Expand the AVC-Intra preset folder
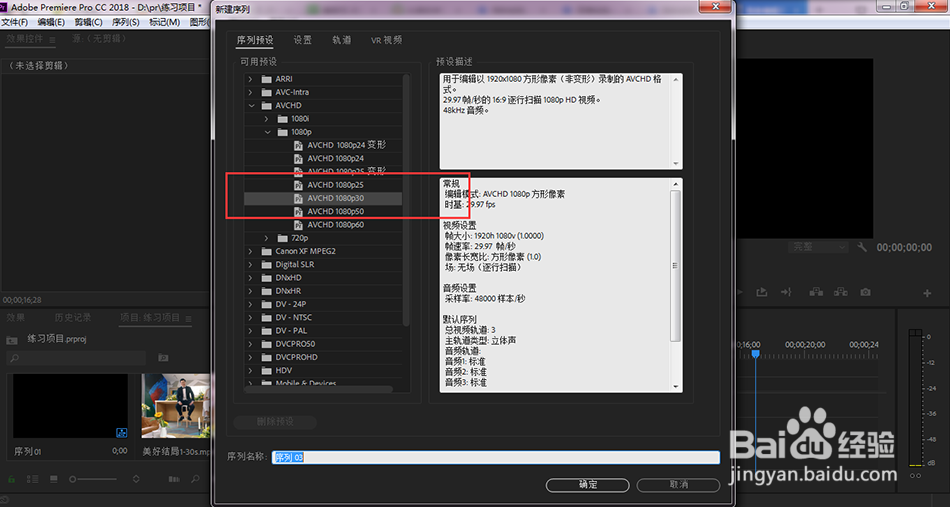This screenshot has height=507, width=950. click(x=250, y=92)
